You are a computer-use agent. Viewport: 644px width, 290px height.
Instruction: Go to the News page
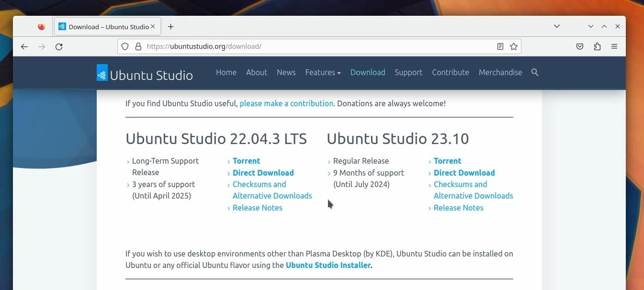[x=286, y=72]
